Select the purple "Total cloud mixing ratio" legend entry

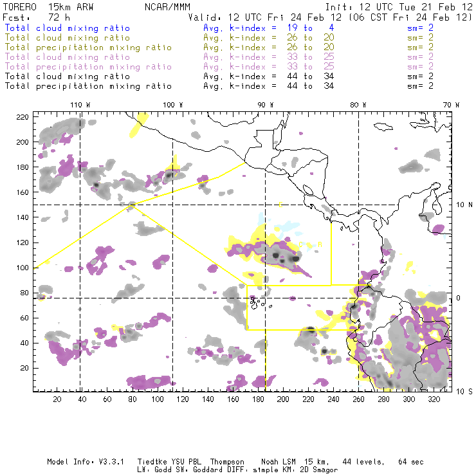pos(67,57)
